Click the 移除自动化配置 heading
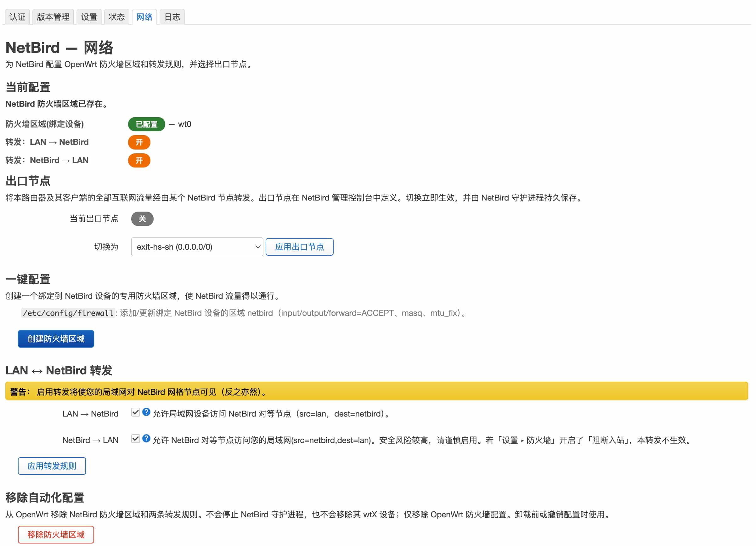756x546 pixels. [x=45, y=498]
